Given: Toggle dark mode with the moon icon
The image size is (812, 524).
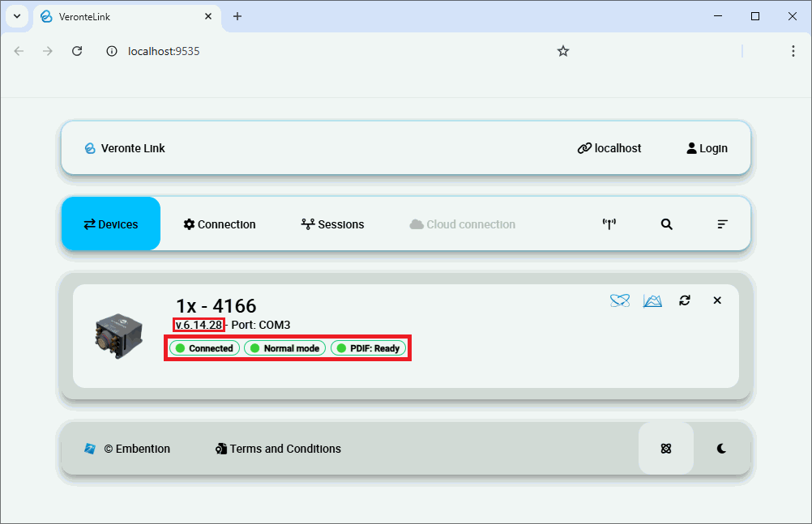Looking at the screenshot, I should coord(721,449).
